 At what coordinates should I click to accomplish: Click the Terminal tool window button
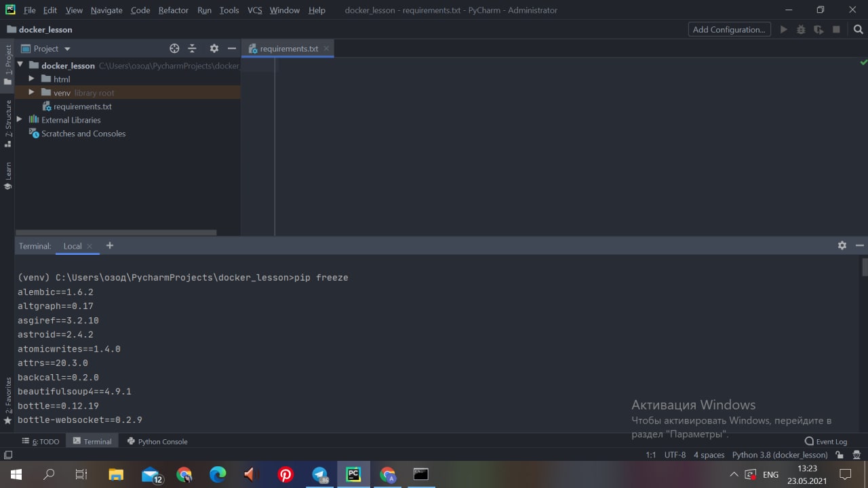(x=92, y=441)
